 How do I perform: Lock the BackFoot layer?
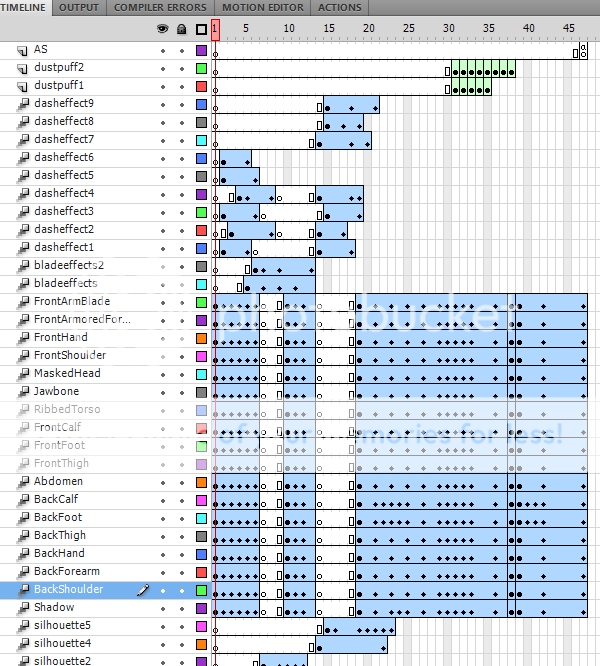pyautogui.click(x=182, y=517)
